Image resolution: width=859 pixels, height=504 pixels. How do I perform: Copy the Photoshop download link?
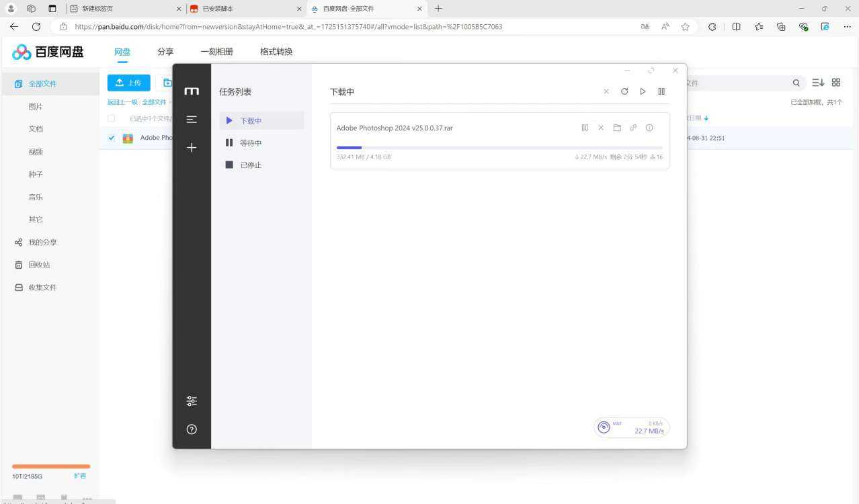633,128
